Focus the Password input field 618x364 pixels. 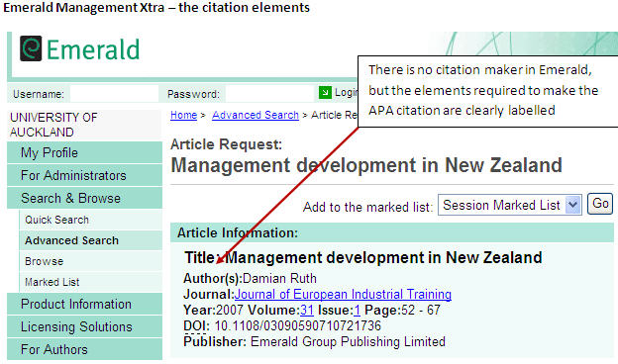(x=270, y=94)
